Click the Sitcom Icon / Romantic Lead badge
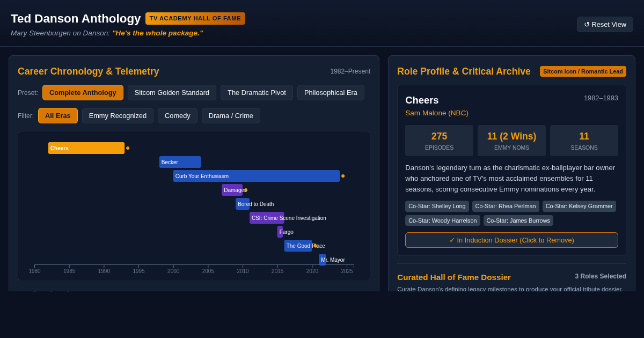The width and height of the screenshot is (644, 338). pyautogui.click(x=583, y=71)
